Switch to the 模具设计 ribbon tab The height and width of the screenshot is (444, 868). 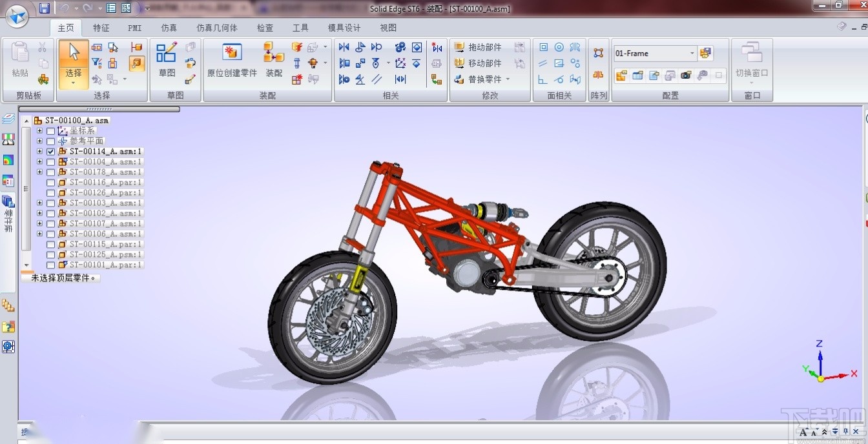point(344,28)
